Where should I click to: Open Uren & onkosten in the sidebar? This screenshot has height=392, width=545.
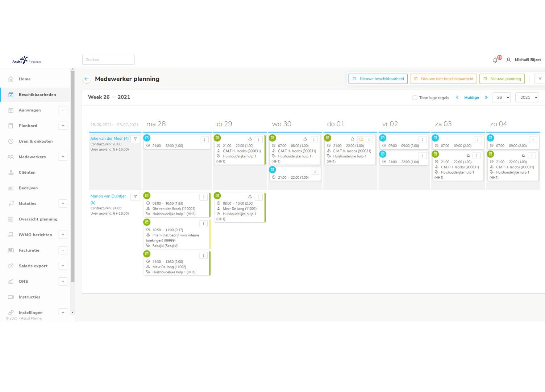coord(36,141)
